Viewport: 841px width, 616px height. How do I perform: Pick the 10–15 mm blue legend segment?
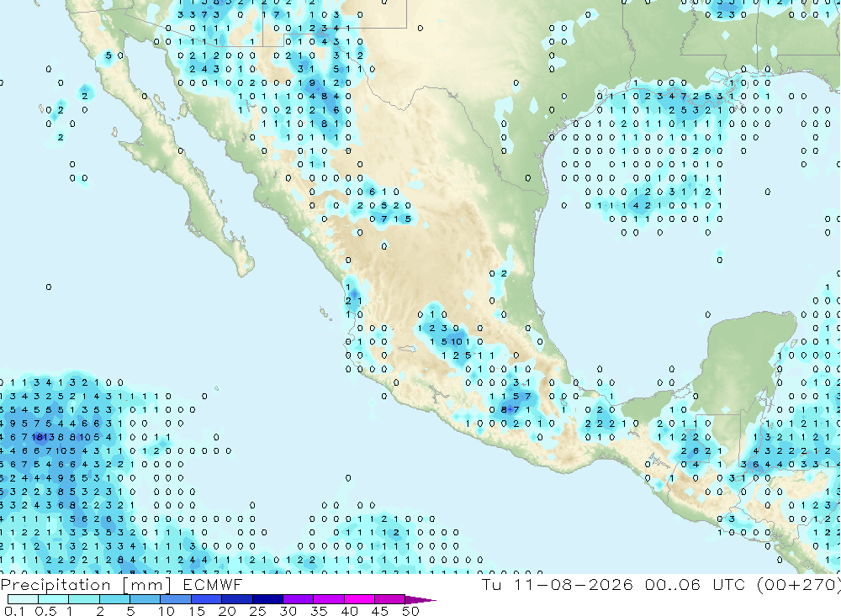(176, 599)
